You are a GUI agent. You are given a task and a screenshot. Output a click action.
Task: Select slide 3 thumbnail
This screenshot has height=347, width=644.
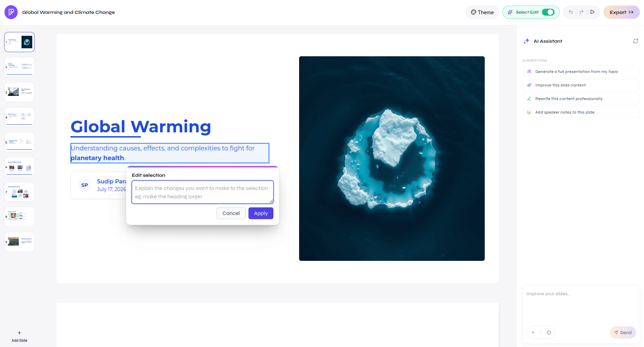point(19,92)
